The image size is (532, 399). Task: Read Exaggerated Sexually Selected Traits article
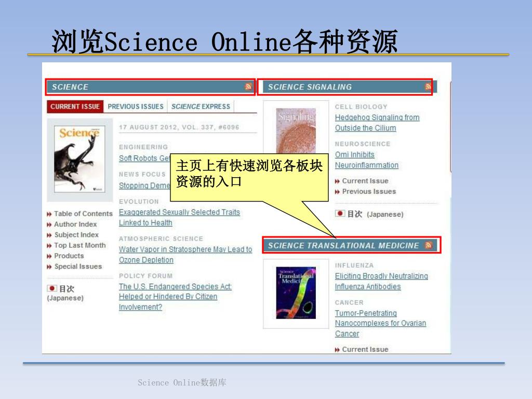tap(179, 218)
